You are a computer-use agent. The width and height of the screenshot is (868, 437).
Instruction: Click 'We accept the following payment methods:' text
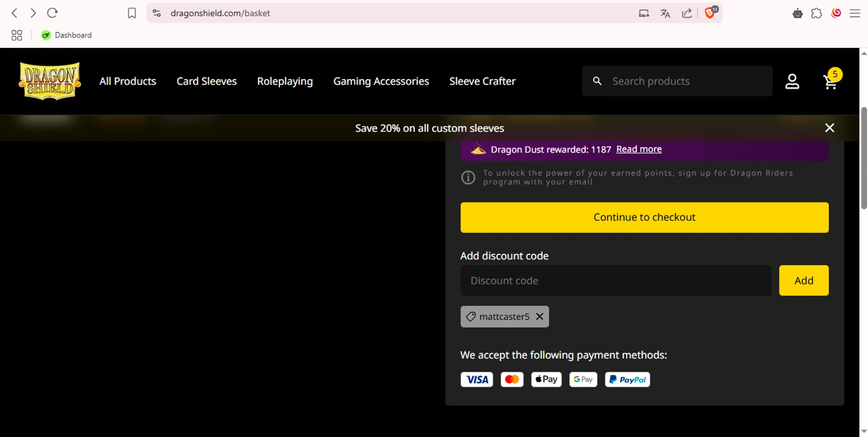[x=564, y=355]
